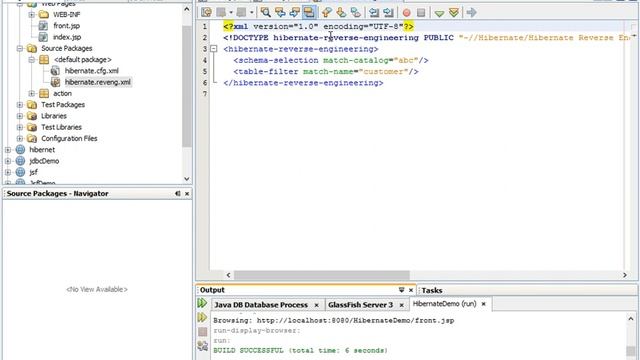
Task: Expand the action package node
Action: 31,93
